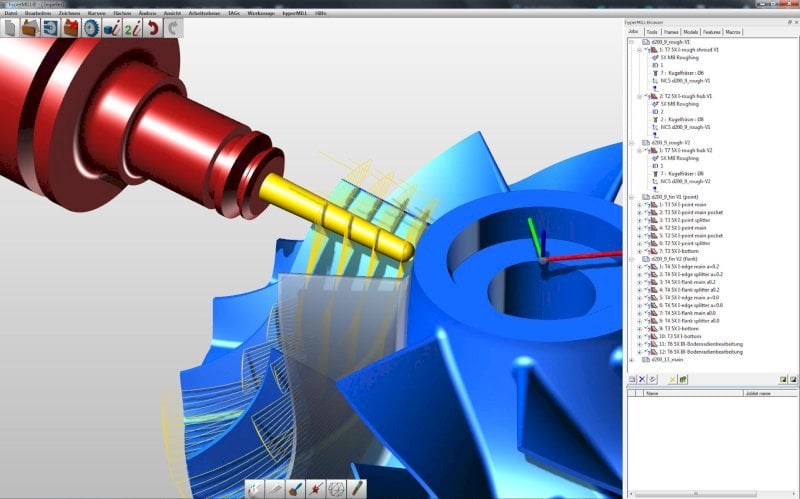
Task: Click left icon at right end of browser toolbar
Action: [783, 380]
